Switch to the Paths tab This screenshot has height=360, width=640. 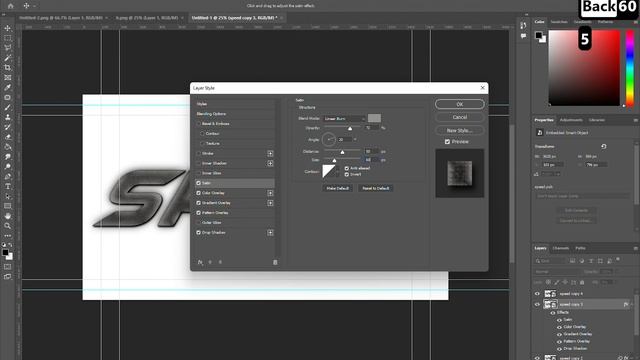coord(580,248)
